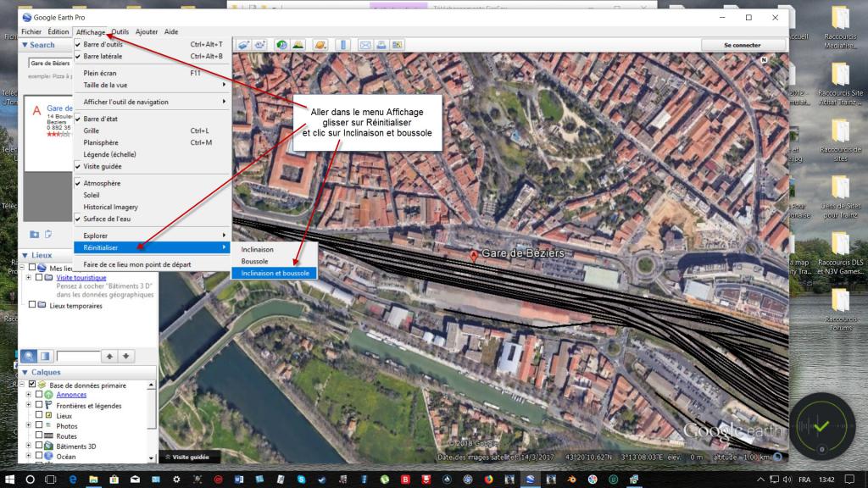Choose Boussole in Réinitialiser submenu
This screenshot has height=488, width=868.
(x=275, y=261)
